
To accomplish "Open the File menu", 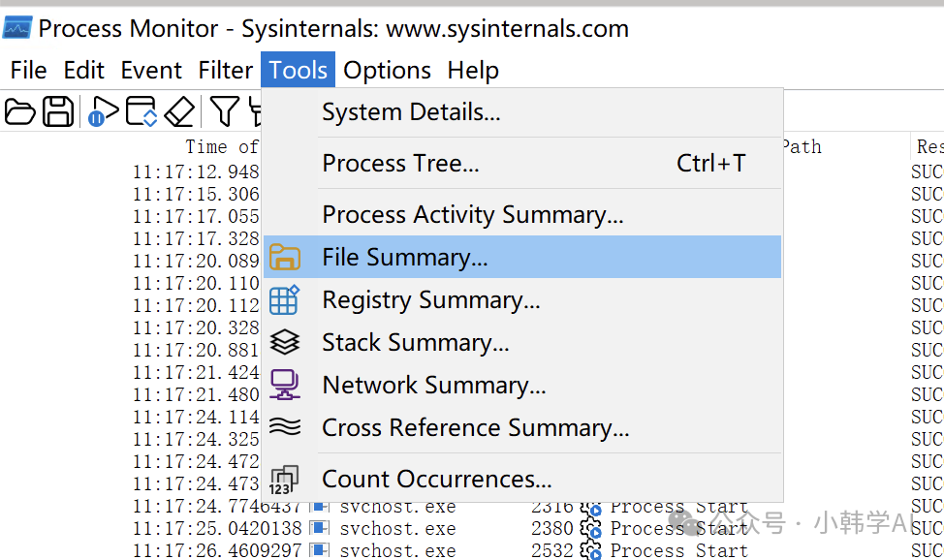I will (x=28, y=71).
